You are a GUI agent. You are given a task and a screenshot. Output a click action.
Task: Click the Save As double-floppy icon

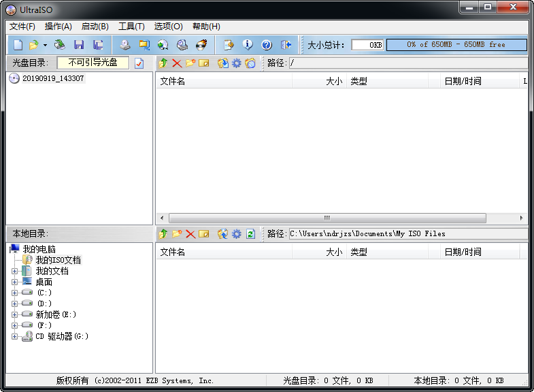coord(98,45)
